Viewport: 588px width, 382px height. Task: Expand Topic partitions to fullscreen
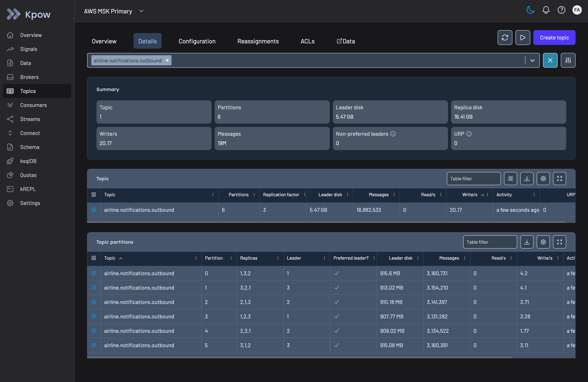coord(559,242)
